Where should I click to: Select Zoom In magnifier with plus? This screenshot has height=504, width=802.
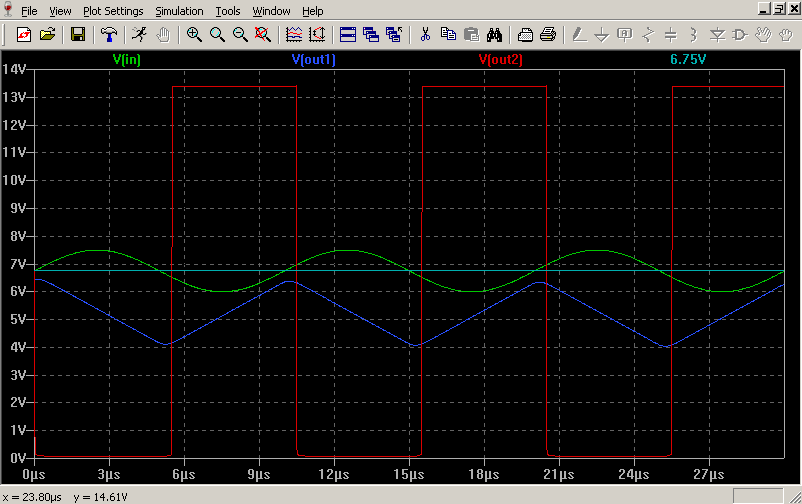[x=194, y=35]
